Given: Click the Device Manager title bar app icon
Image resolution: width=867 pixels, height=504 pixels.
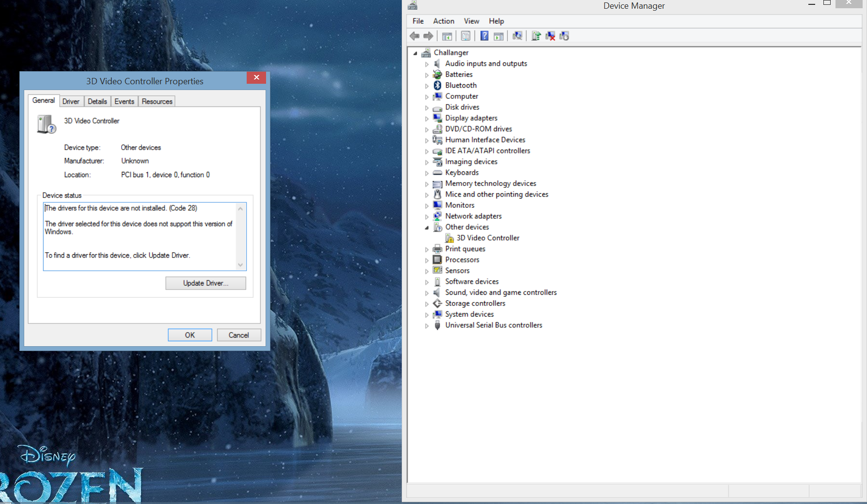Looking at the screenshot, I should tap(412, 5).
